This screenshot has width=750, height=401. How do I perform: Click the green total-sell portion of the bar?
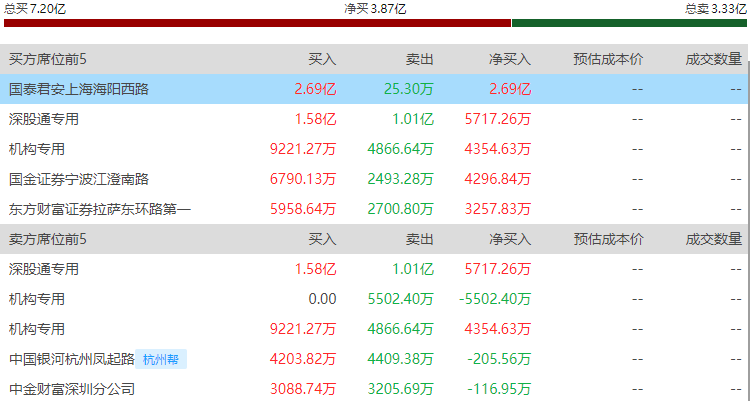point(629,23)
